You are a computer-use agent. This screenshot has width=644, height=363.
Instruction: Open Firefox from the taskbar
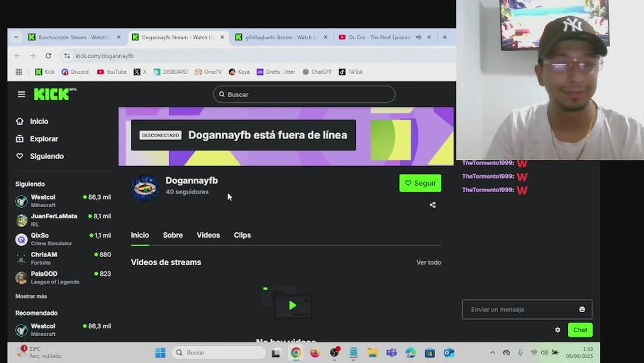(x=315, y=353)
